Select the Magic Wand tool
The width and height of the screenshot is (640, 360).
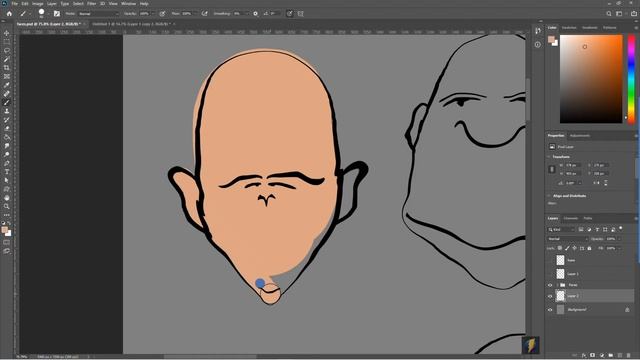pyautogui.click(x=7, y=59)
